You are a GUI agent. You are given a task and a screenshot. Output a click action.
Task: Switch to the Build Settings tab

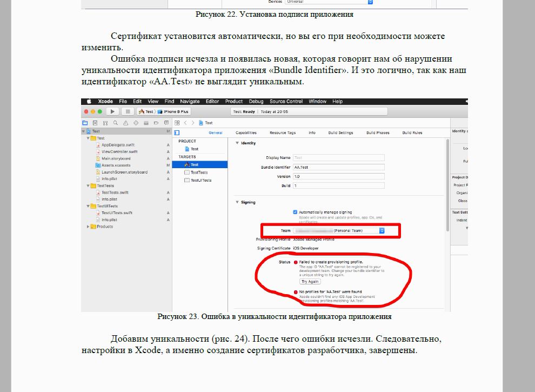[x=340, y=133]
